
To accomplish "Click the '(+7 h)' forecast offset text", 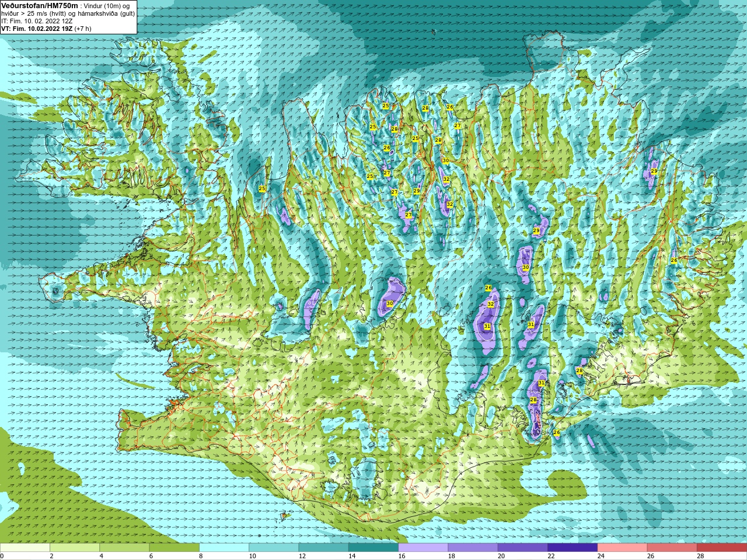I will [x=83, y=29].
